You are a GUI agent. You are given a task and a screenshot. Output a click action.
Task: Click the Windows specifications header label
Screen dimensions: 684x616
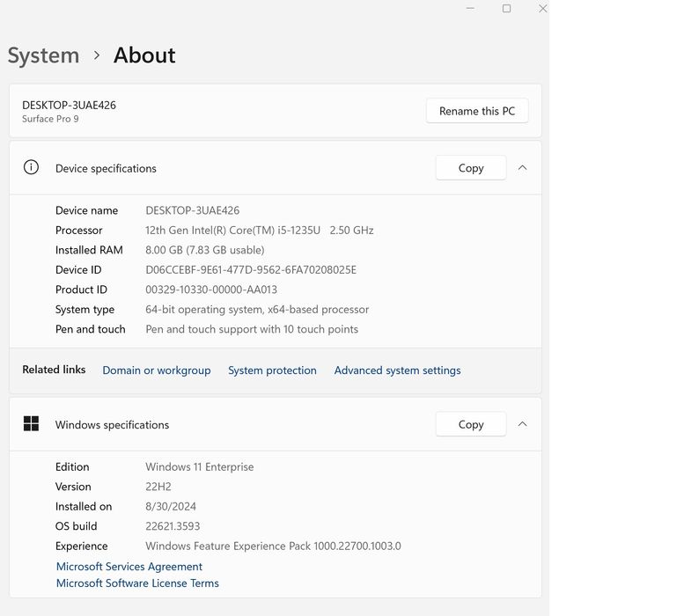[x=112, y=425]
